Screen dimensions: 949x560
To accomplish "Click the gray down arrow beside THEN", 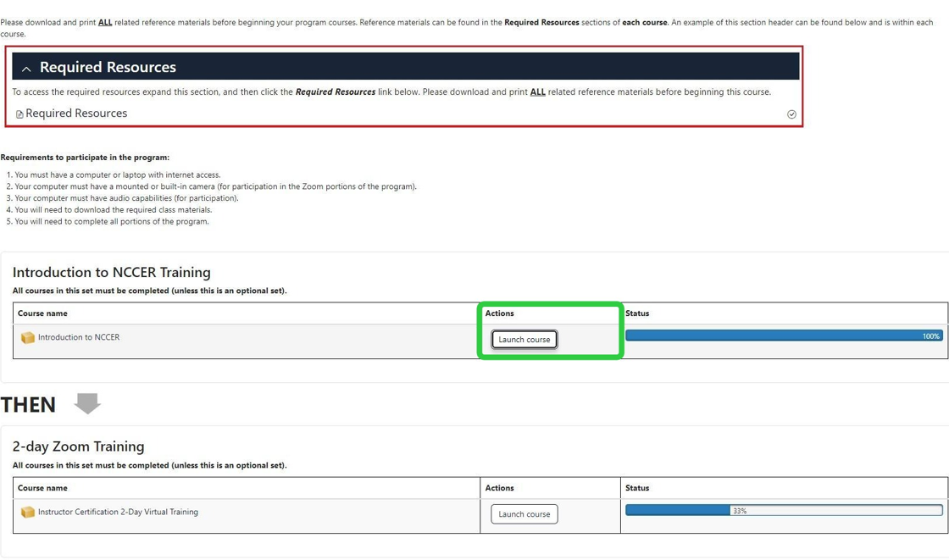I will [x=87, y=404].
